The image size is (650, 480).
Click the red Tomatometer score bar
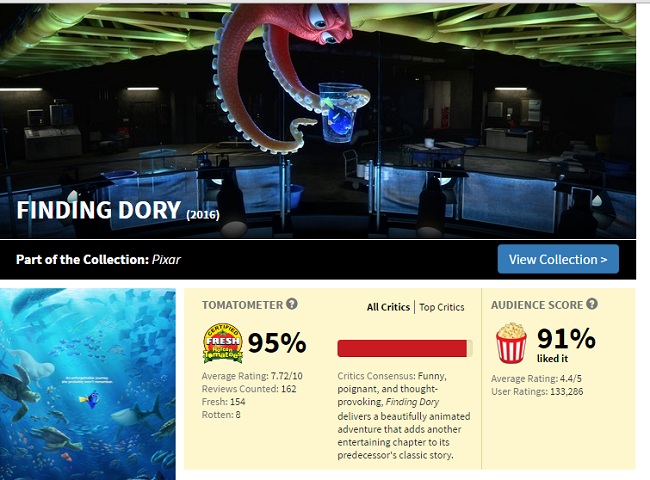click(x=405, y=348)
